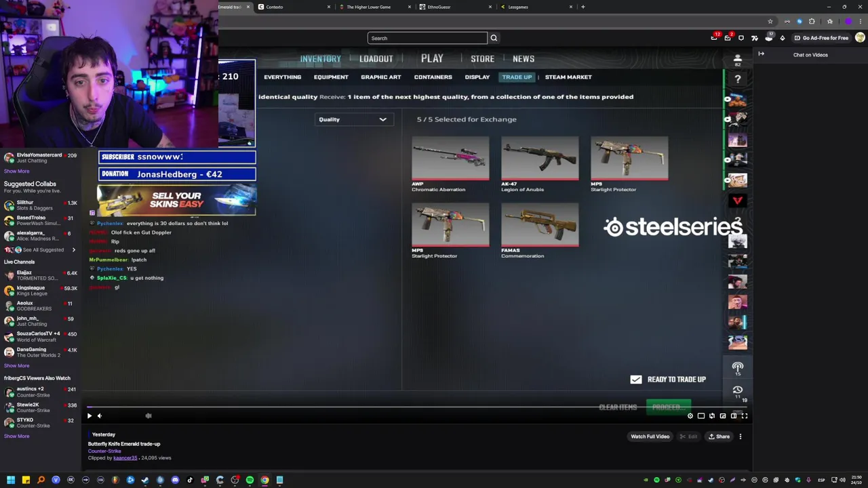
Task: Select the FAMAS Commemoration item
Action: [540, 231]
